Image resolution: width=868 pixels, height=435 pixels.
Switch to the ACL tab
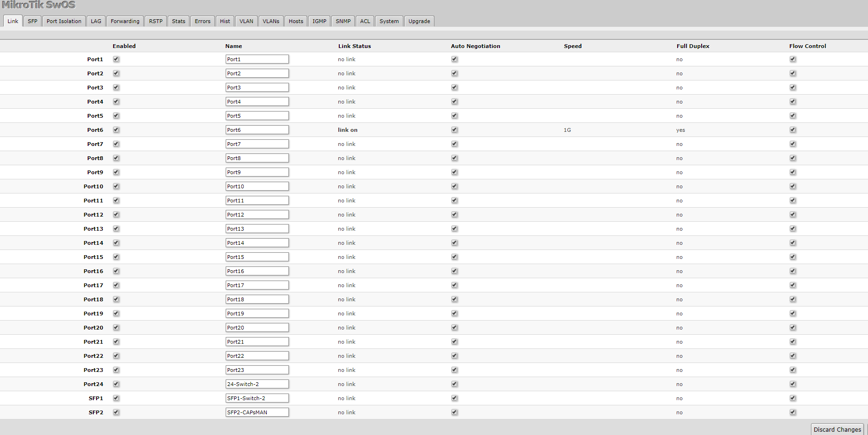point(365,21)
